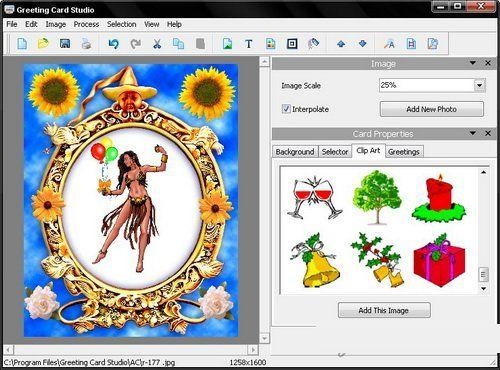Viewport: 500px width, 370px height.
Task: Click the Open folder toolbar icon
Action: (43, 44)
